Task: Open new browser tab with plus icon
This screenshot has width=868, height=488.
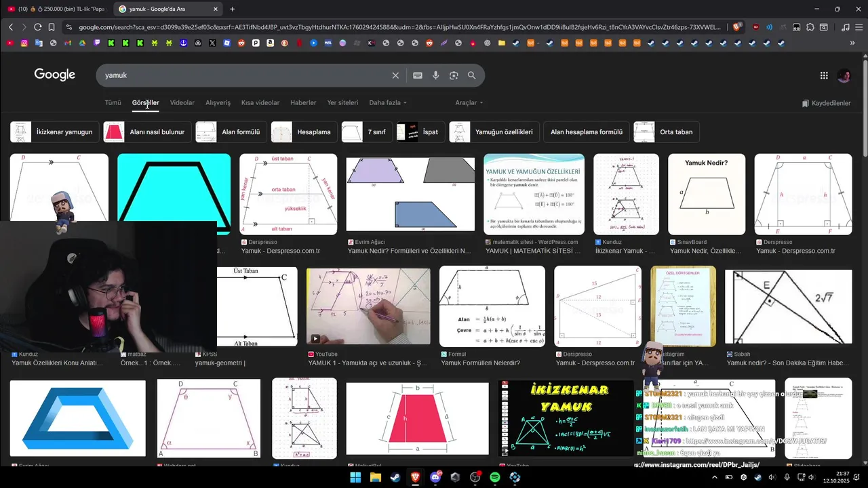Action: tap(233, 9)
